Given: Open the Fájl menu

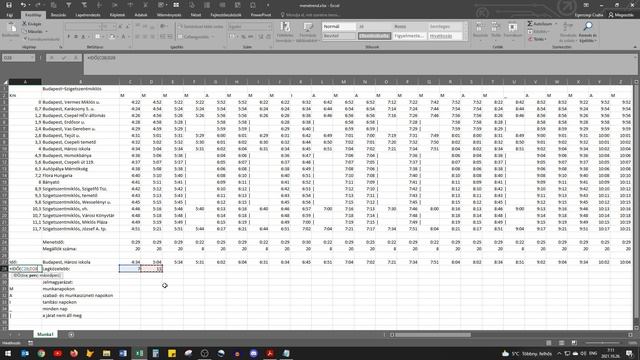Looking at the screenshot, I should point(9,15).
